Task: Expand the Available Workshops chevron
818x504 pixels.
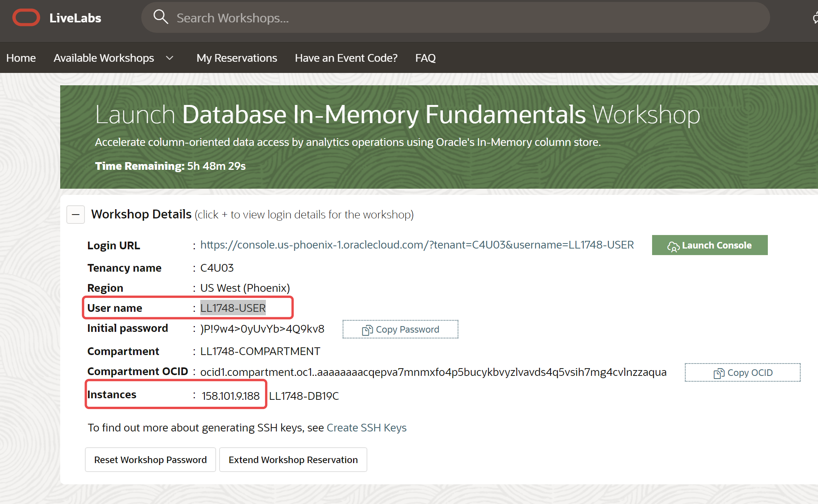Action: pyautogui.click(x=170, y=58)
